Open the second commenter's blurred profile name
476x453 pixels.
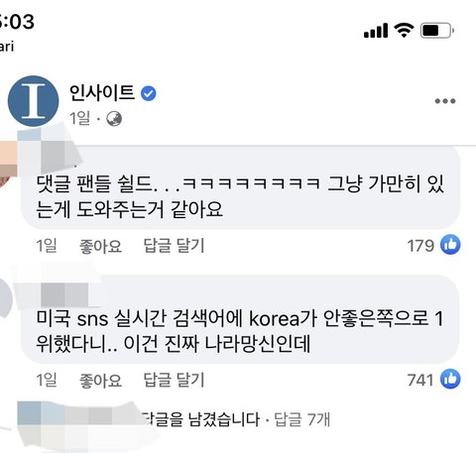pos(64,294)
